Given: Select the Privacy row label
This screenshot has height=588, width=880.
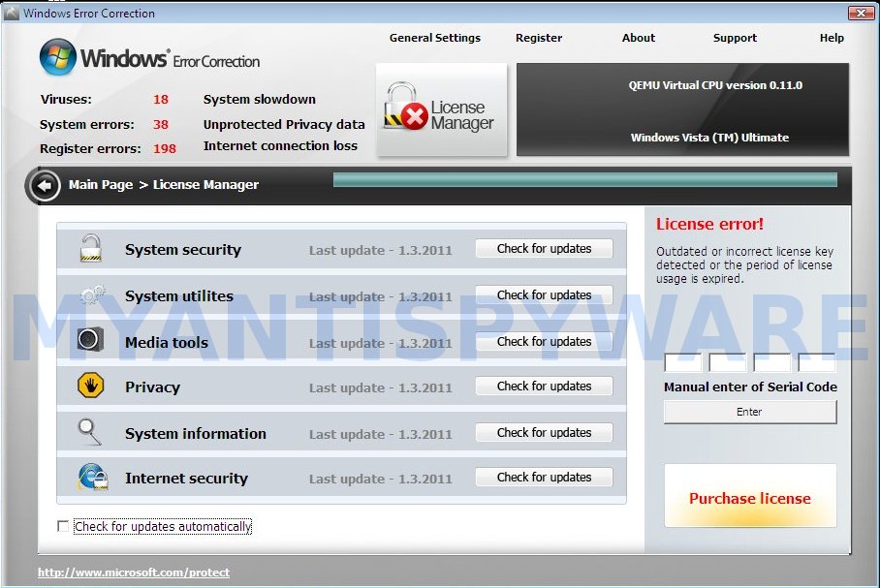Looking at the screenshot, I should [x=153, y=387].
